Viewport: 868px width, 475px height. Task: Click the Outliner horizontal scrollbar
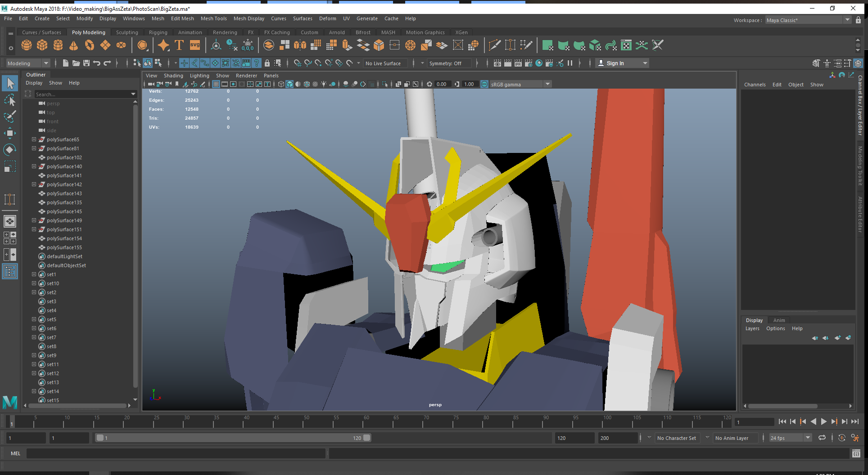77,406
